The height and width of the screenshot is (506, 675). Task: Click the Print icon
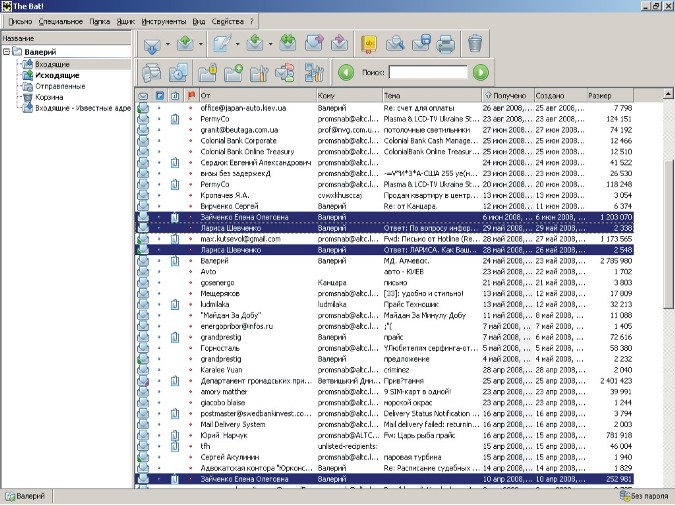(446, 43)
